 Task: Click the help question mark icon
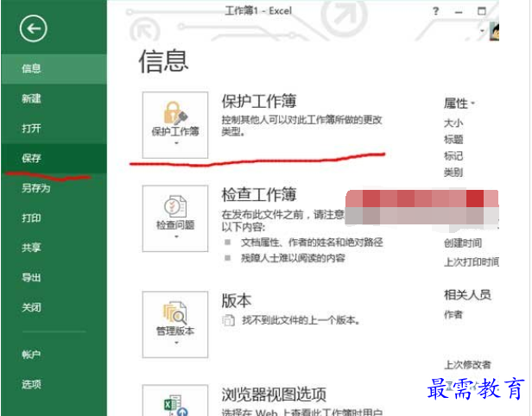pyautogui.click(x=436, y=11)
